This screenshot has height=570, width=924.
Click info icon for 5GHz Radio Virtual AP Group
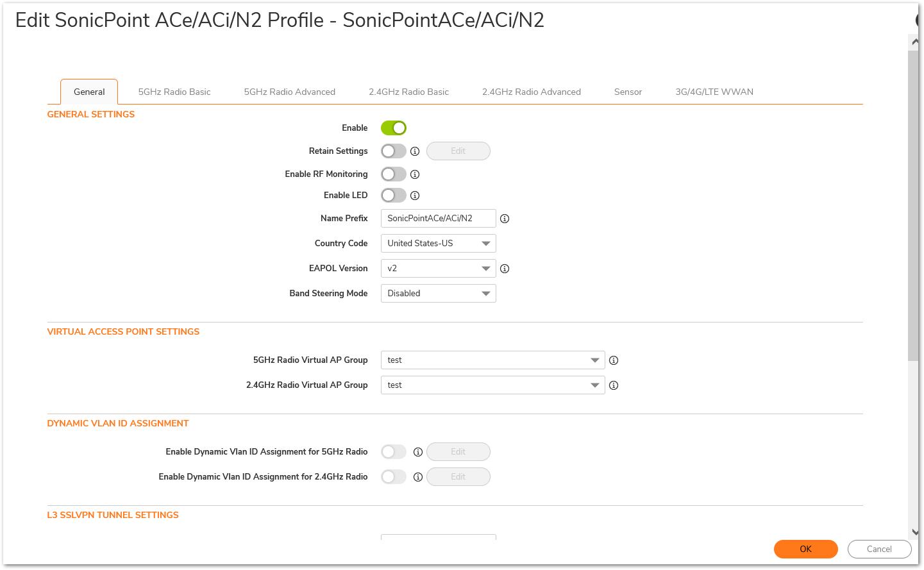click(x=614, y=360)
